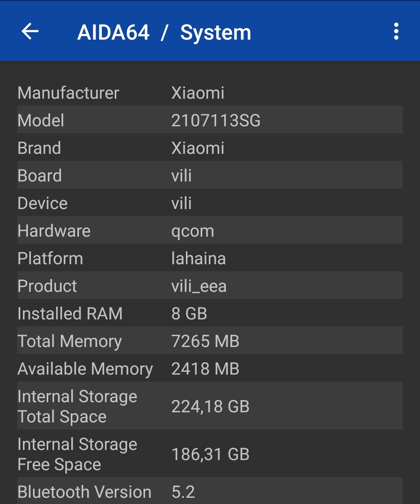Screen dimensions: 420x504
Task: Tap the Board vili row
Action: pyautogui.click(x=210, y=175)
